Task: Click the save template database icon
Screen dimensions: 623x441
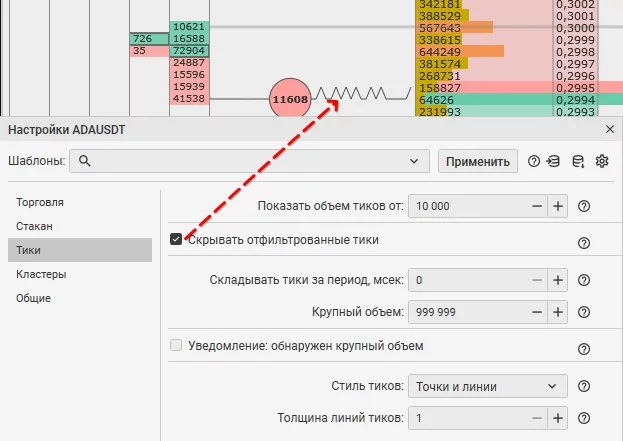Action: [x=578, y=161]
